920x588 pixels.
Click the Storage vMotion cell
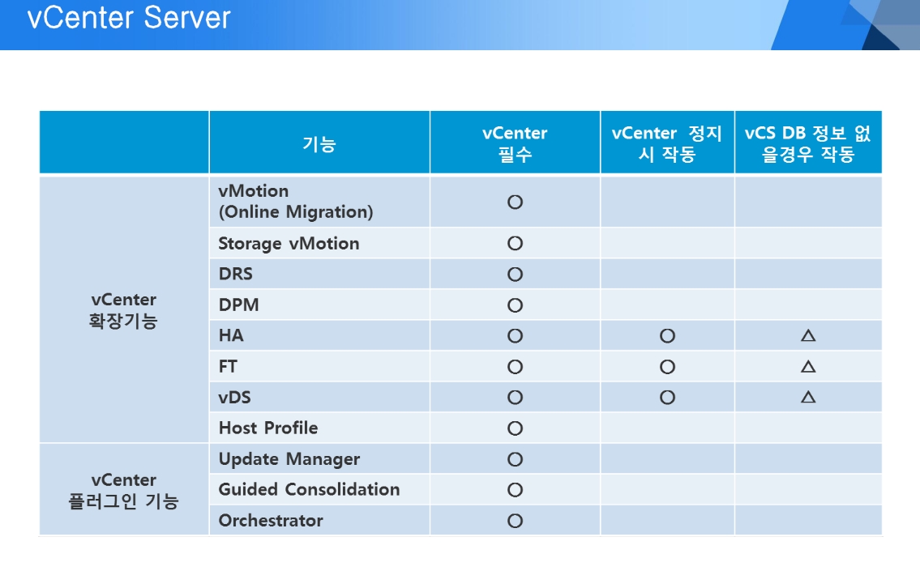click(319, 243)
